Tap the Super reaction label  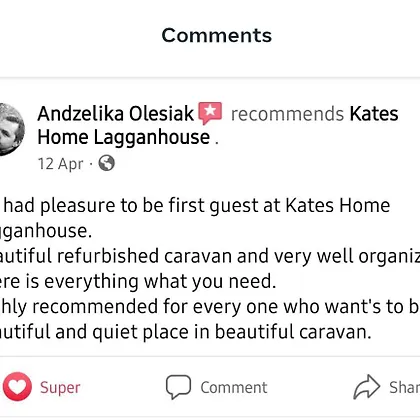click(x=60, y=387)
